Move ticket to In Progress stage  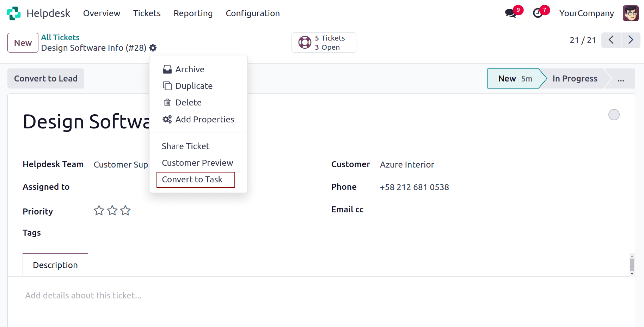pyautogui.click(x=575, y=78)
